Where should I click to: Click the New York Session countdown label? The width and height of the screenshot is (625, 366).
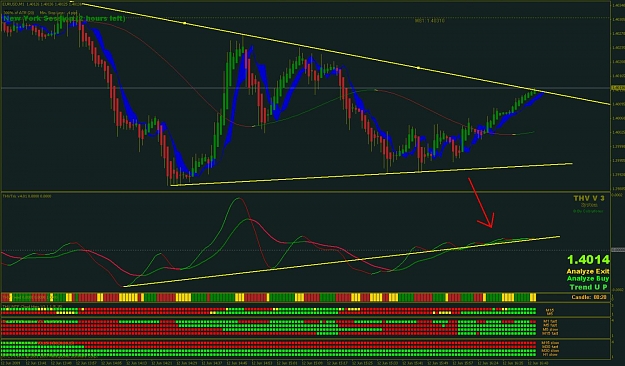pyautogui.click(x=64, y=19)
